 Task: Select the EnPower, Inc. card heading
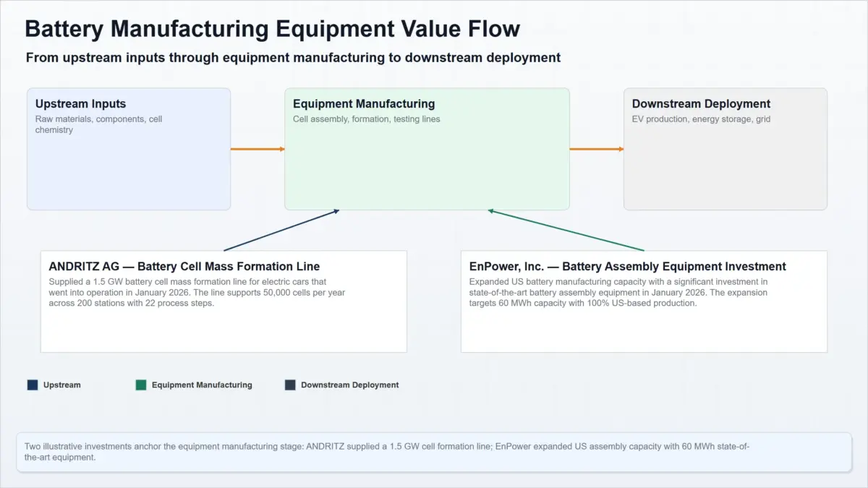pos(627,267)
